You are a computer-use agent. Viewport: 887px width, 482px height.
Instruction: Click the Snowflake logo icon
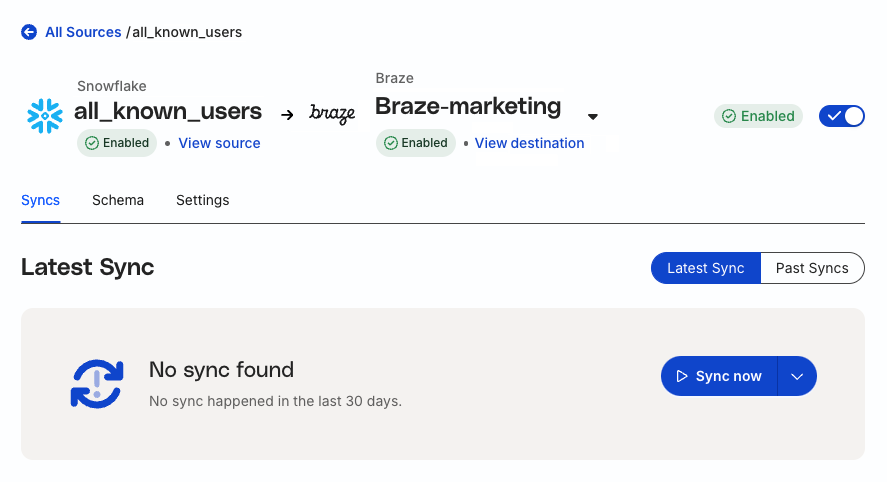(x=45, y=116)
